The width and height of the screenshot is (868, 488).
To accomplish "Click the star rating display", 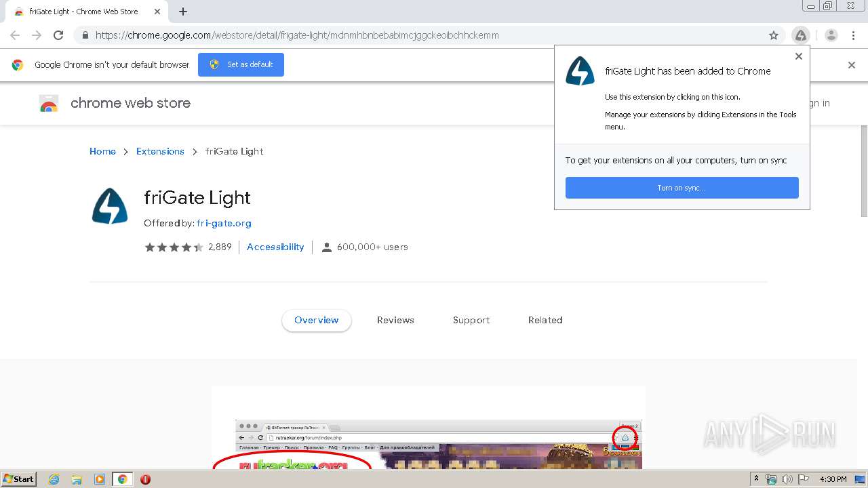I will click(174, 247).
